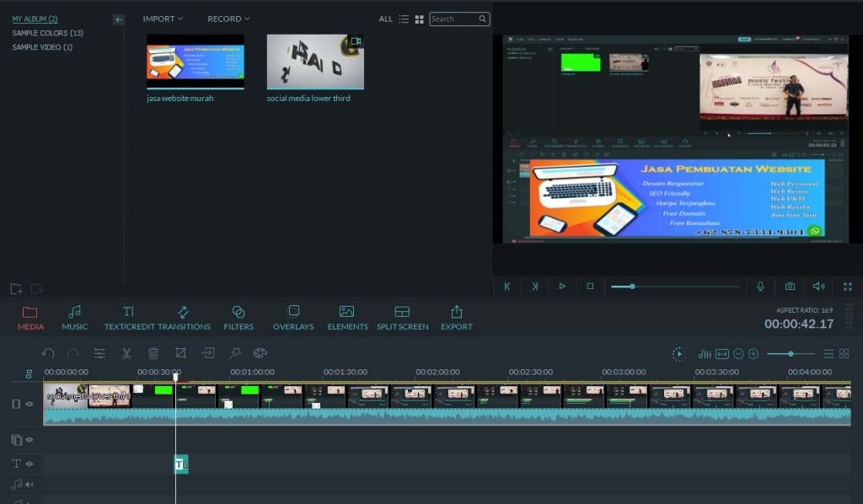Viewport: 863px width, 504px height.
Task: Click the ASPECT RATIO: 16:9 label
Action: point(804,310)
